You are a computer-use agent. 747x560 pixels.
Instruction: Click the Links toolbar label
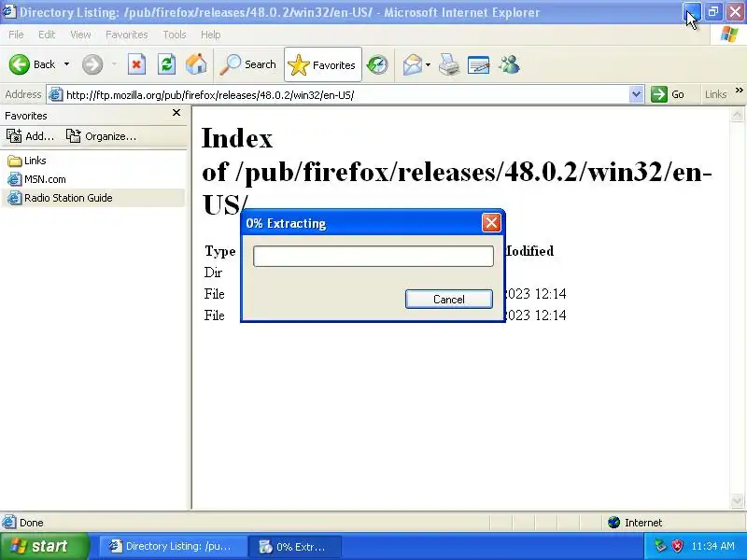[x=715, y=94]
